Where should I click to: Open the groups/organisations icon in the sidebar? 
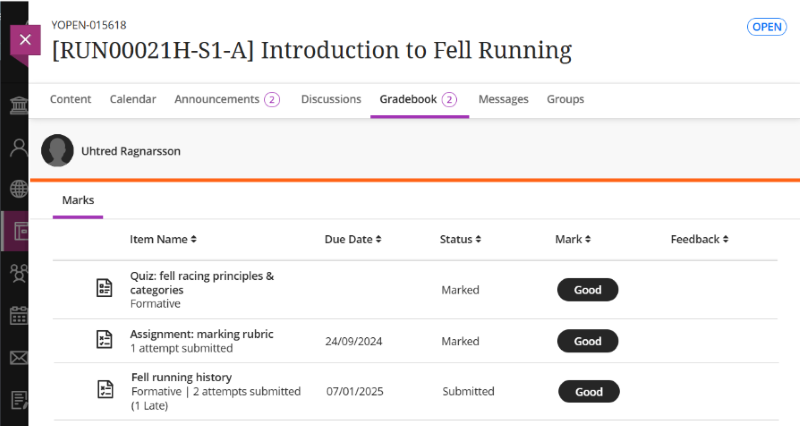(17, 273)
